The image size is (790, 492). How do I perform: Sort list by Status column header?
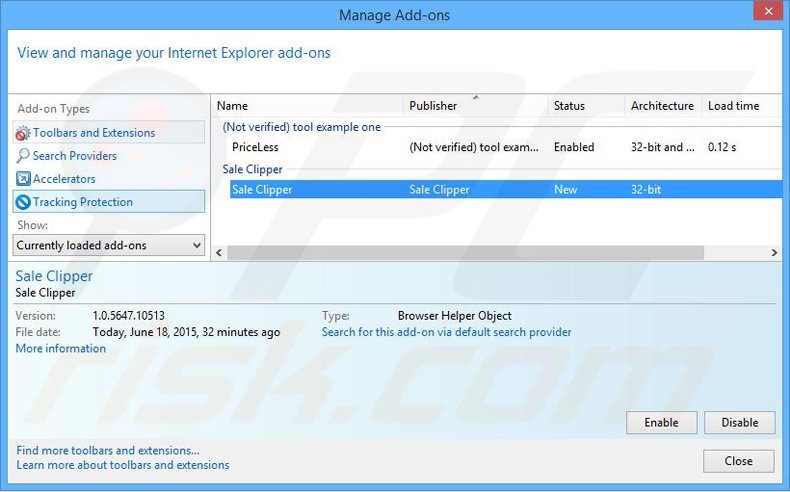[586, 106]
